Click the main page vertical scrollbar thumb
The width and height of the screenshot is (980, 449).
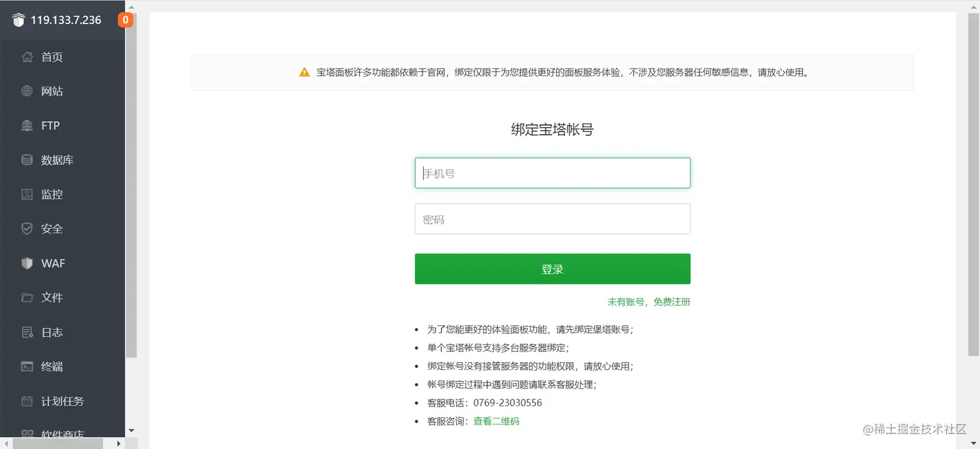(x=974, y=185)
